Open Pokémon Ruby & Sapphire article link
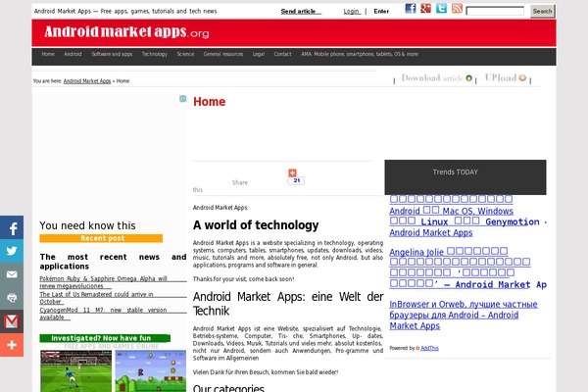The height and width of the screenshot is (392, 588). (104, 282)
